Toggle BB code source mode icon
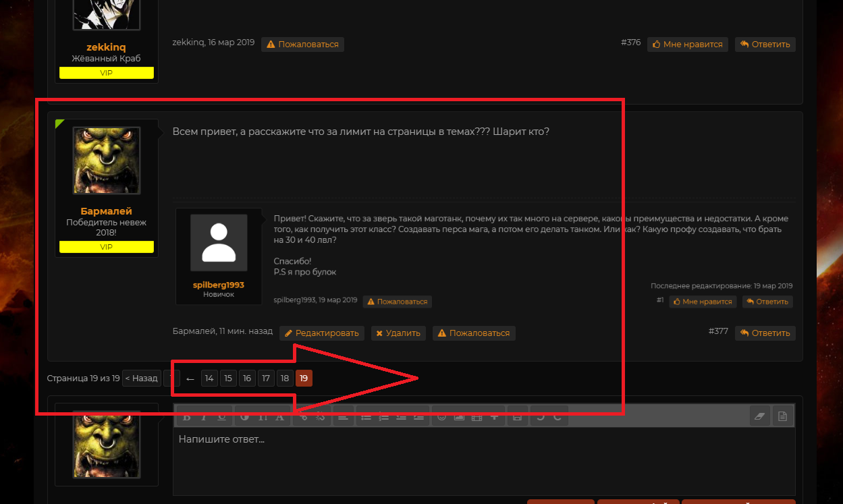This screenshot has width=843, height=504. [x=782, y=416]
